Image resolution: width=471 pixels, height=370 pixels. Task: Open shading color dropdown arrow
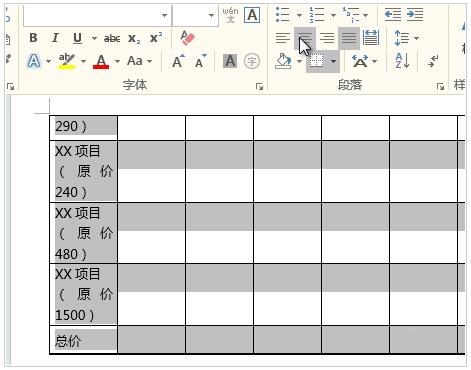coord(299,61)
